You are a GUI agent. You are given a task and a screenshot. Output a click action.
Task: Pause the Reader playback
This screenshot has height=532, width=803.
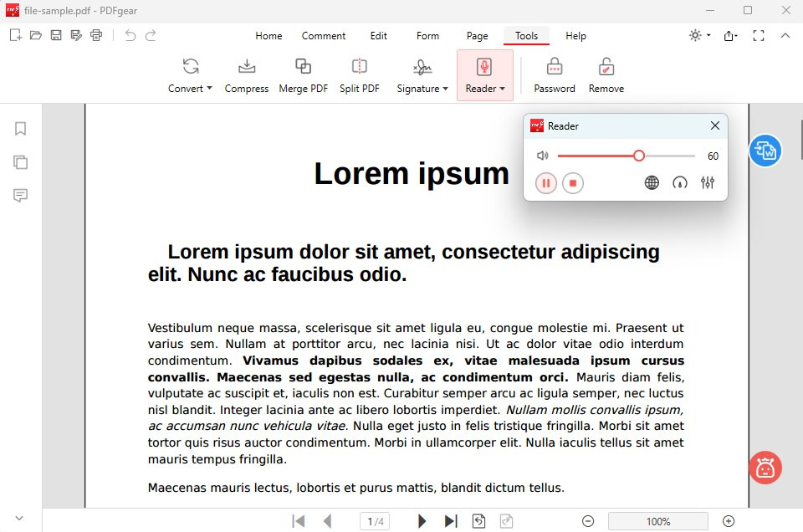pyautogui.click(x=545, y=182)
